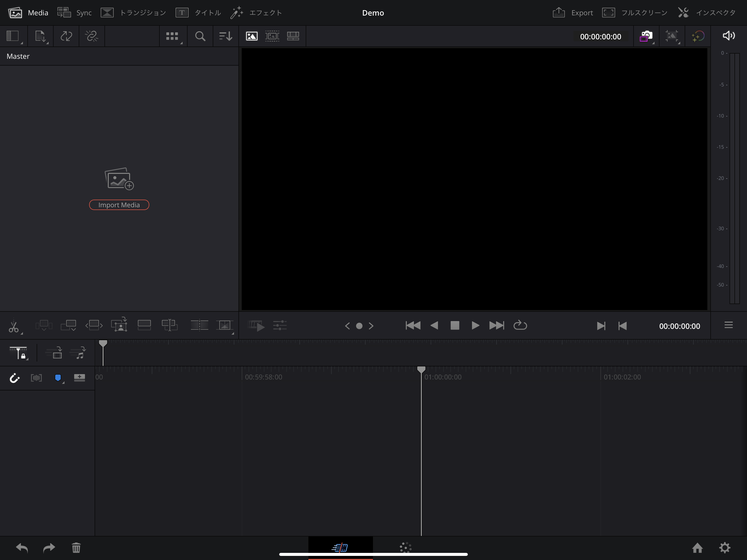Play forward

[x=475, y=326]
